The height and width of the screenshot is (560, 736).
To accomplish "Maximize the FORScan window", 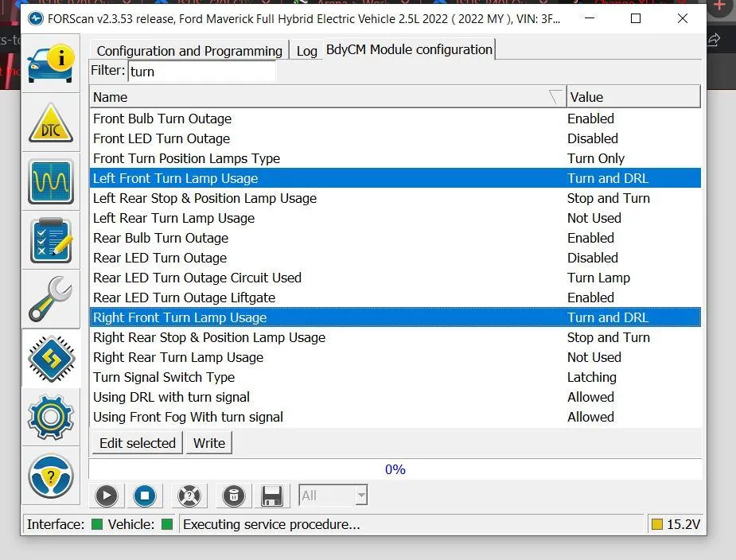I will (x=636, y=18).
